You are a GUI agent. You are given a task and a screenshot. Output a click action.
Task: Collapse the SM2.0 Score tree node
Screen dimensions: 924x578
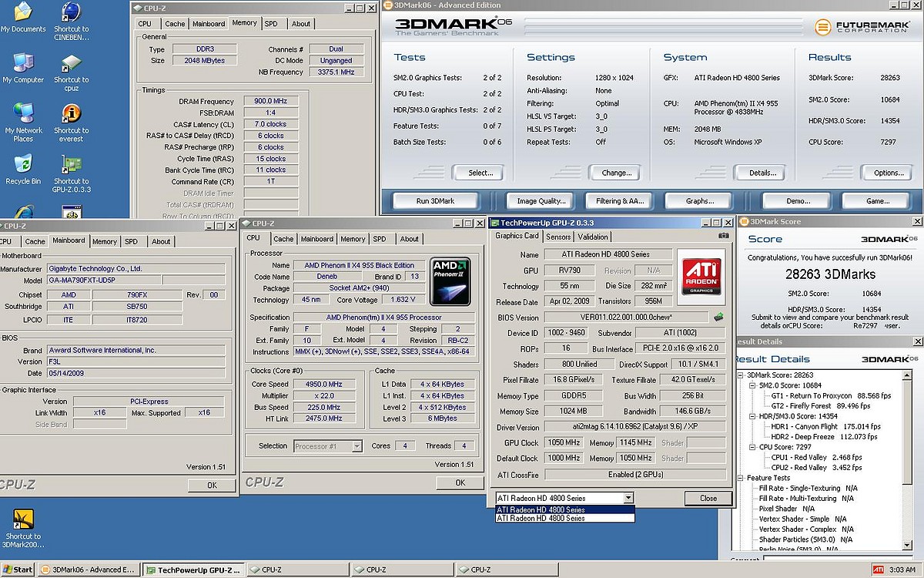click(x=752, y=385)
